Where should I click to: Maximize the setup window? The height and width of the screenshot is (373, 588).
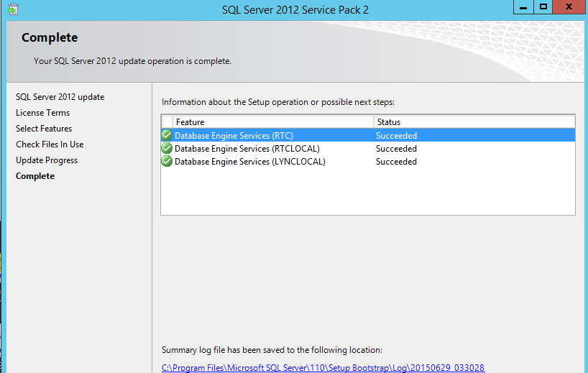pyautogui.click(x=543, y=6)
